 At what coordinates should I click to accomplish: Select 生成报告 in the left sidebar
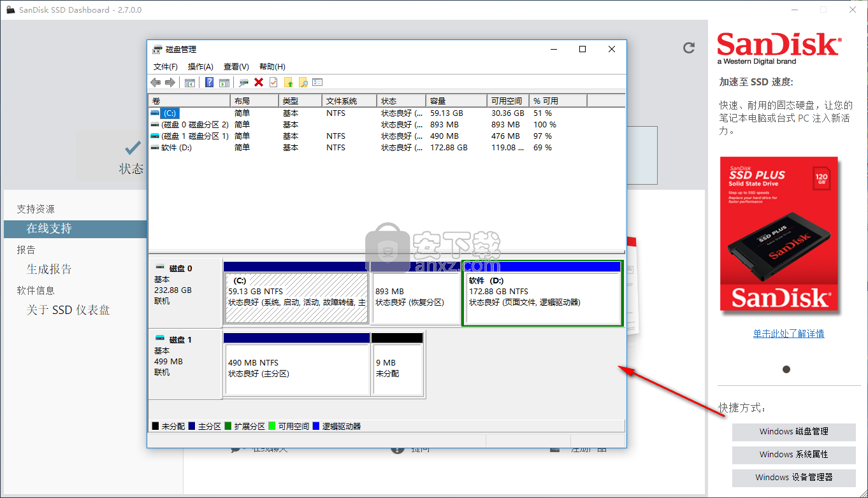pyautogui.click(x=49, y=269)
